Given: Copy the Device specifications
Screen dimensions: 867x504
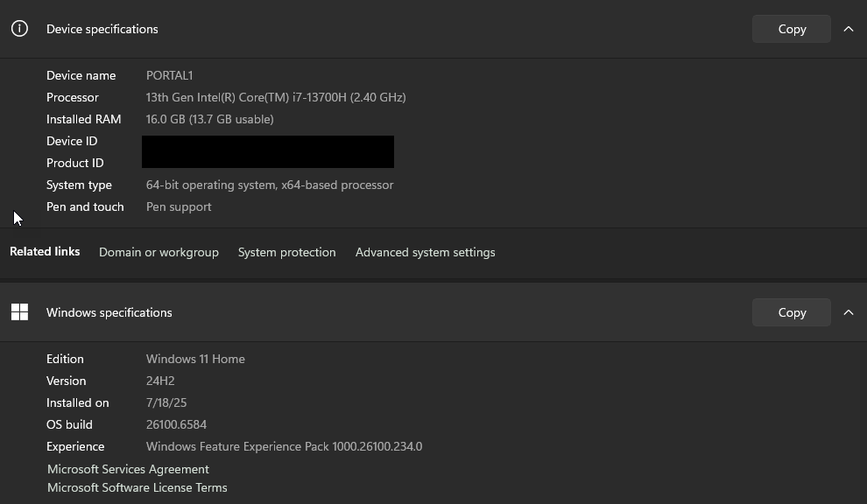Looking at the screenshot, I should (x=791, y=29).
